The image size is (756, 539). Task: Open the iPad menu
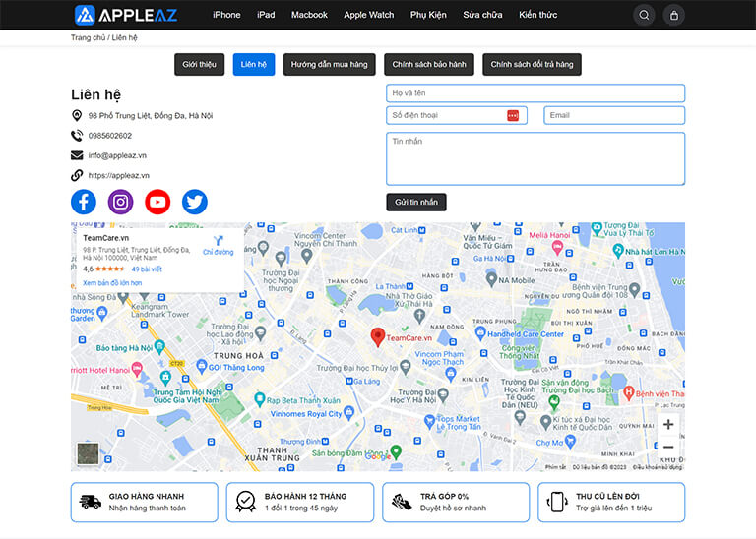[x=266, y=15]
